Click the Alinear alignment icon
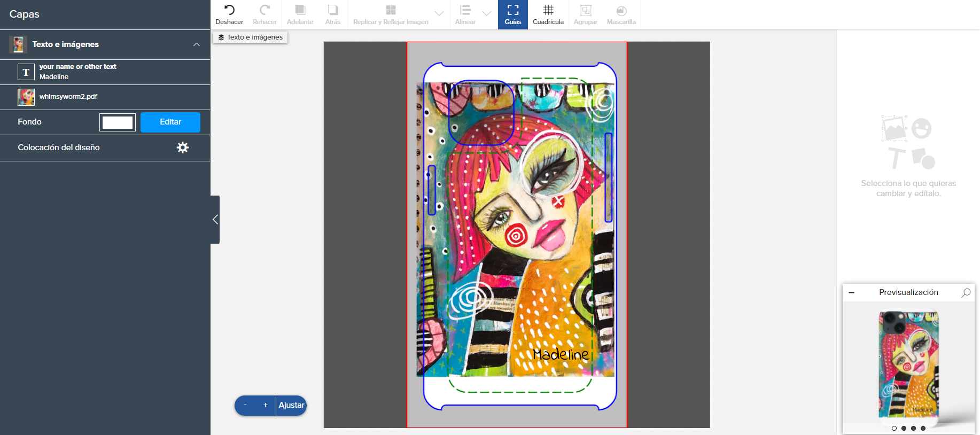This screenshot has height=435, width=980. (465, 10)
